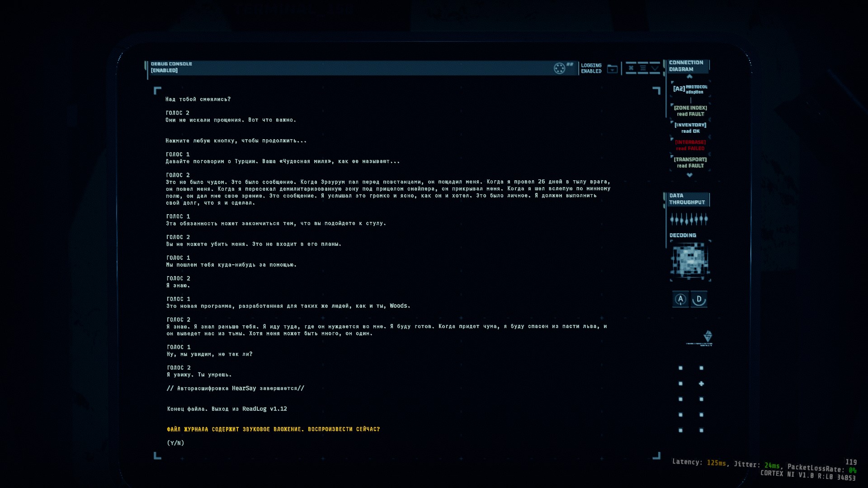Click the plus marker in dot grid
868x488 pixels.
701,384
